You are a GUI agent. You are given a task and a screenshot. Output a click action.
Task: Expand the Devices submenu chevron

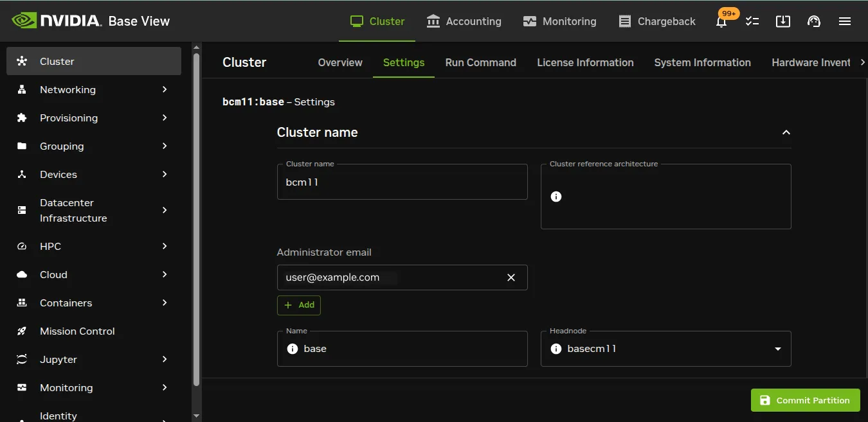tap(165, 174)
